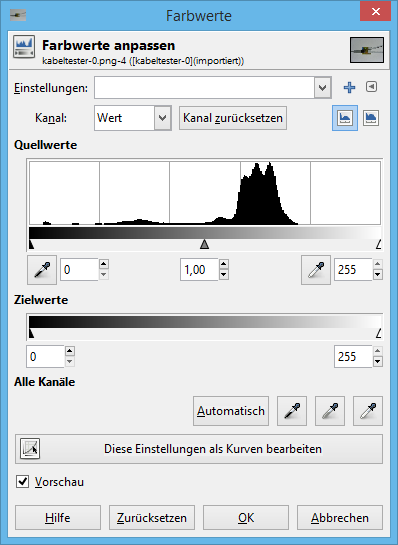Increase the gamma value stepper

(x=224, y=264)
